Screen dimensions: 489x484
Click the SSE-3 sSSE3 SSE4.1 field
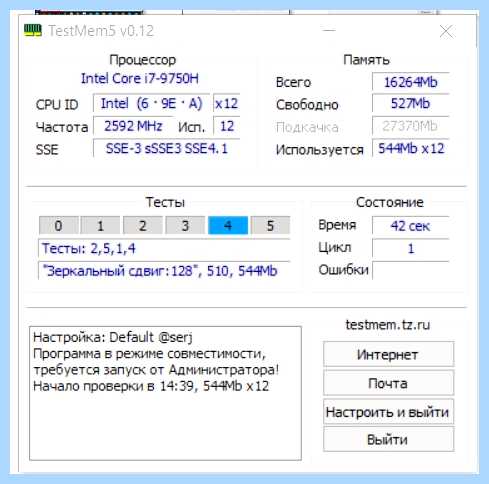coord(166,149)
